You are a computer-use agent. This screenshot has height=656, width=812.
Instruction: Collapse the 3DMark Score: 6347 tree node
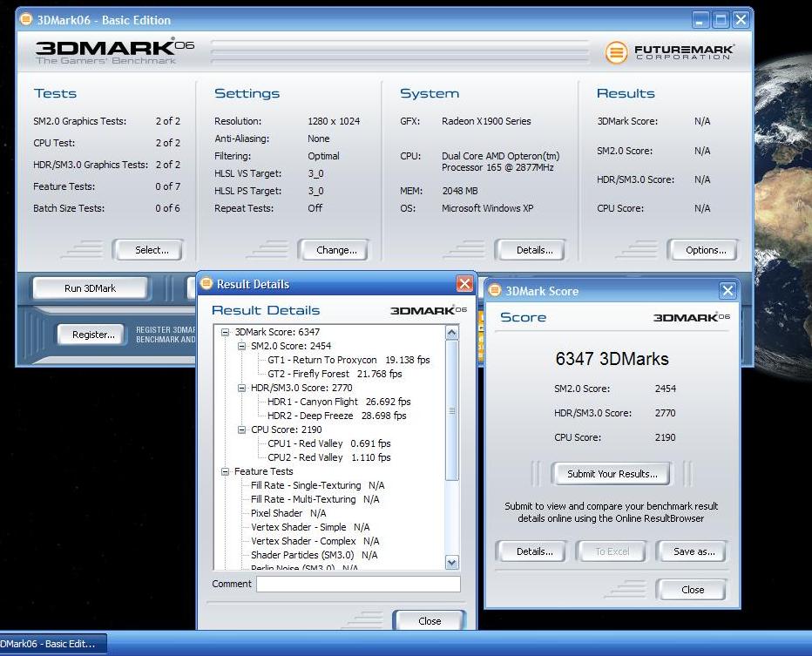click(226, 333)
